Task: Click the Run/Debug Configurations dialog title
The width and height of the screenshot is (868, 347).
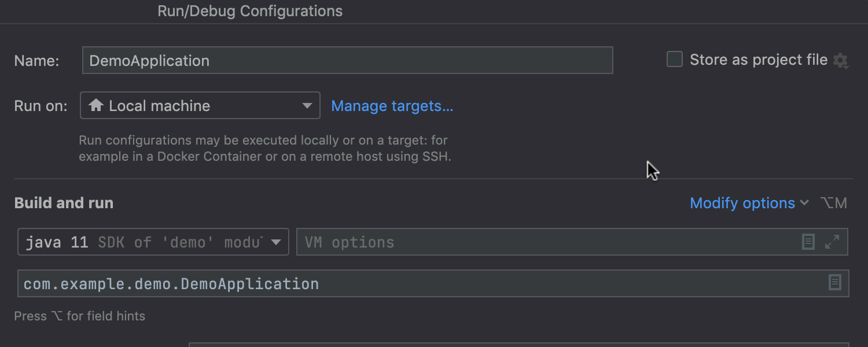Action: coord(250,11)
